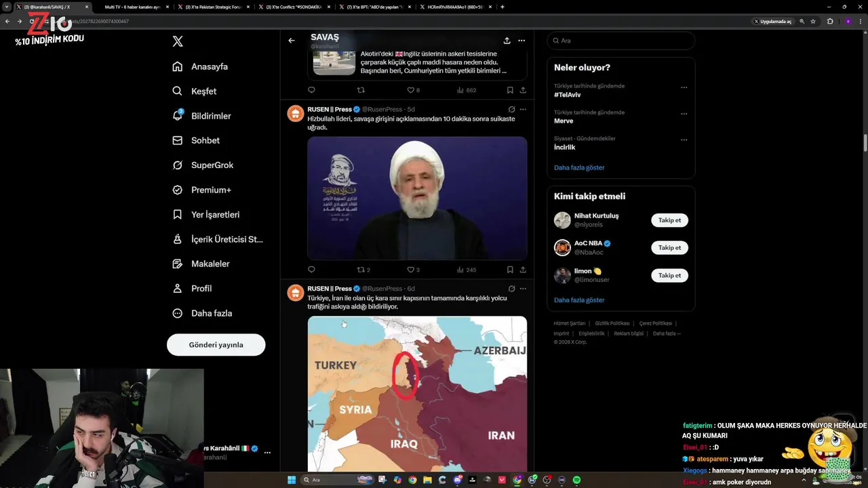The width and height of the screenshot is (868, 488).
Task: Open the Gizlilik Politikası footer link
Action: coord(612,323)
